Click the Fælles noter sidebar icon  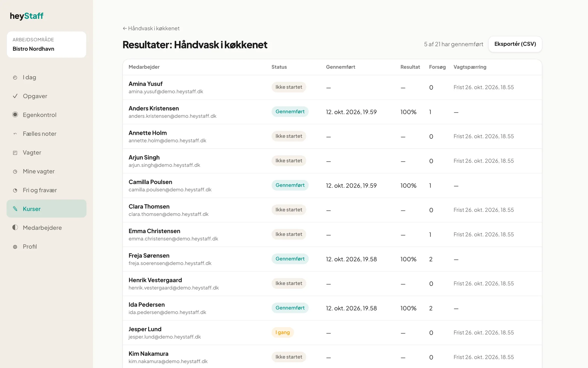15,134
